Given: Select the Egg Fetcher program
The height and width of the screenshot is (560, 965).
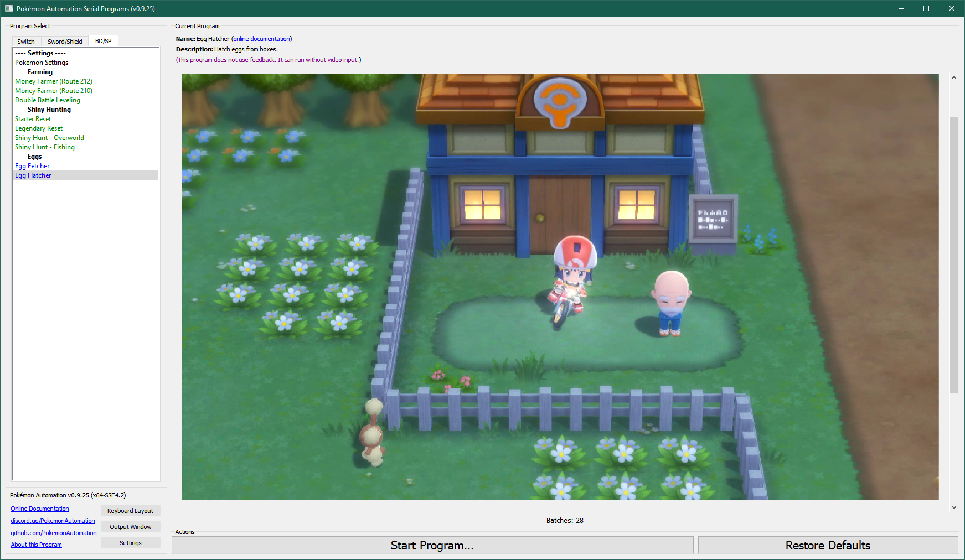Looking at the screenshot, I should pyautogui.click(x=32, y=166).
